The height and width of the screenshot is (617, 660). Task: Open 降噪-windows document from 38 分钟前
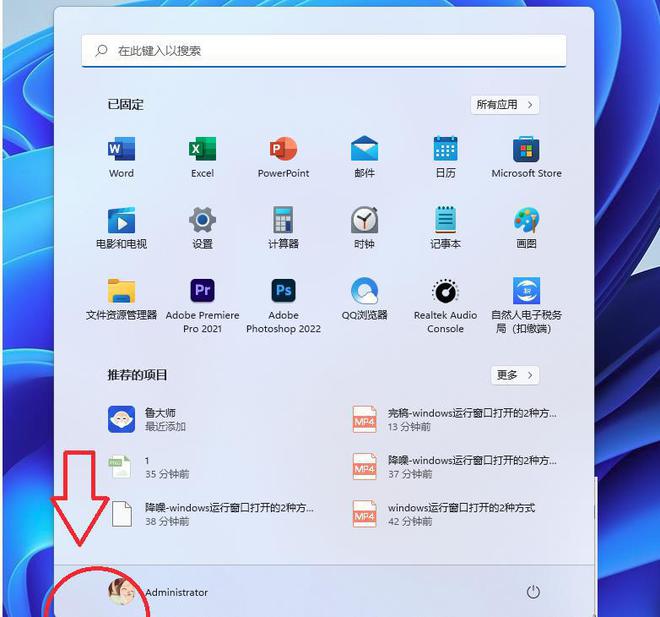click(x=212, y=514)
